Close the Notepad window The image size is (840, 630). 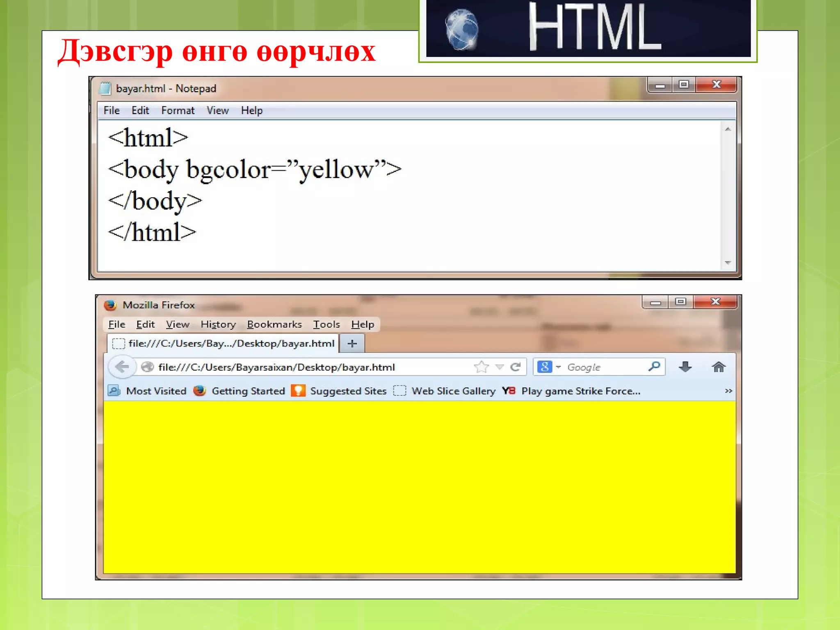pos(716,85)
